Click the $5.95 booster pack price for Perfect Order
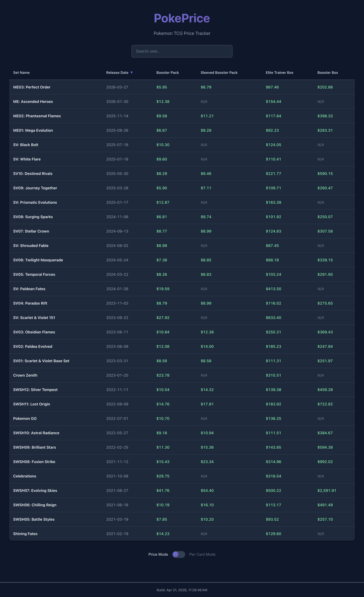 161,87
